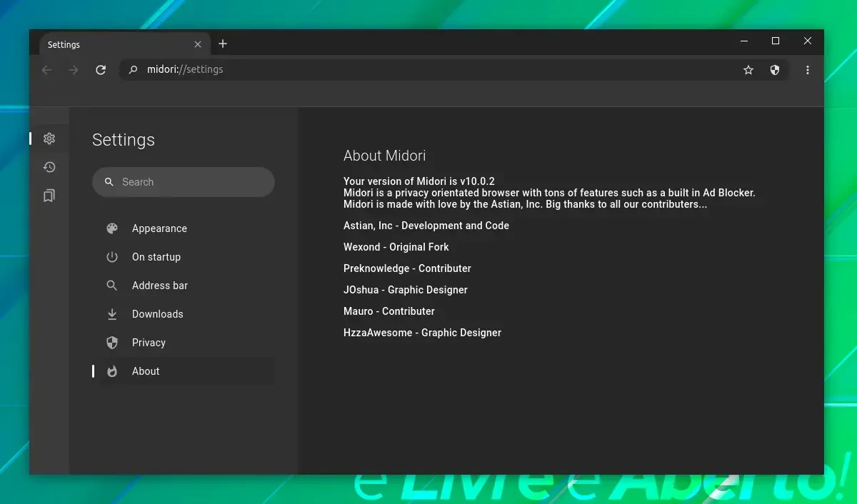Bookmark this page with the star icon

coord(748,70)
